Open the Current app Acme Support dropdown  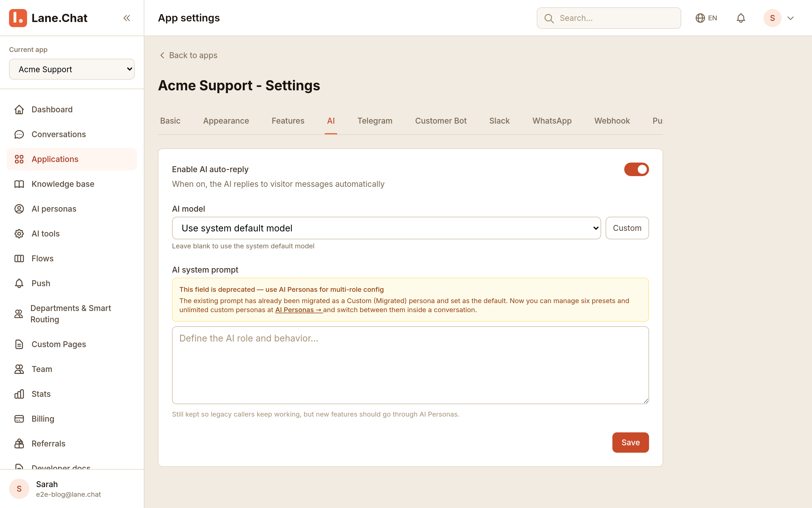[x=72, y=69]
